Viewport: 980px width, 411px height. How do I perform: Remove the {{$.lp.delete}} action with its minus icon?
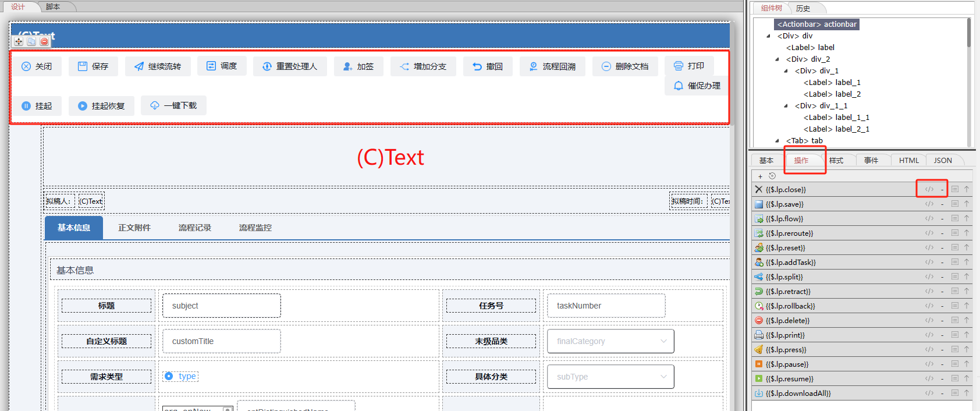point(942,320)
